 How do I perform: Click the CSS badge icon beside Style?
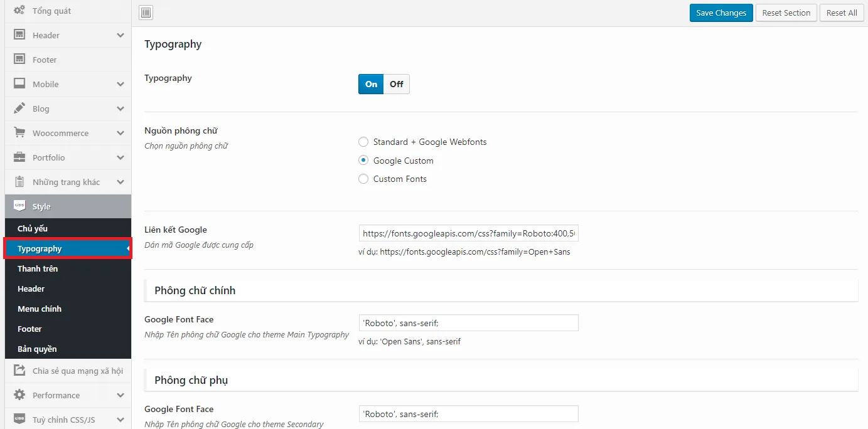coord(19,206)
